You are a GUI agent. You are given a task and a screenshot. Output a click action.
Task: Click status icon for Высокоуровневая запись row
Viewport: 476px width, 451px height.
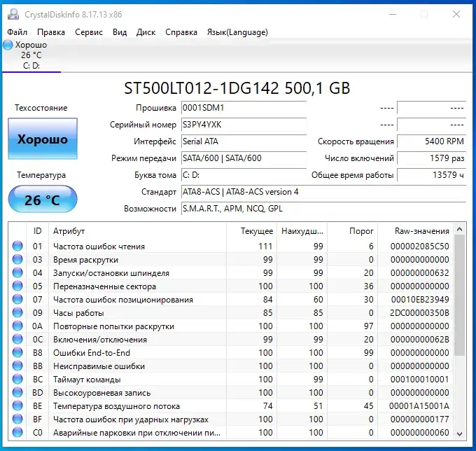coord(17,393)
